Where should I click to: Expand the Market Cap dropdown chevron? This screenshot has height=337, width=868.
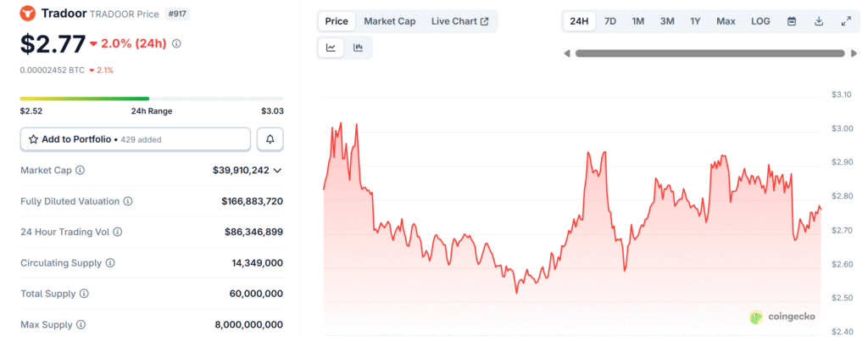278,170
